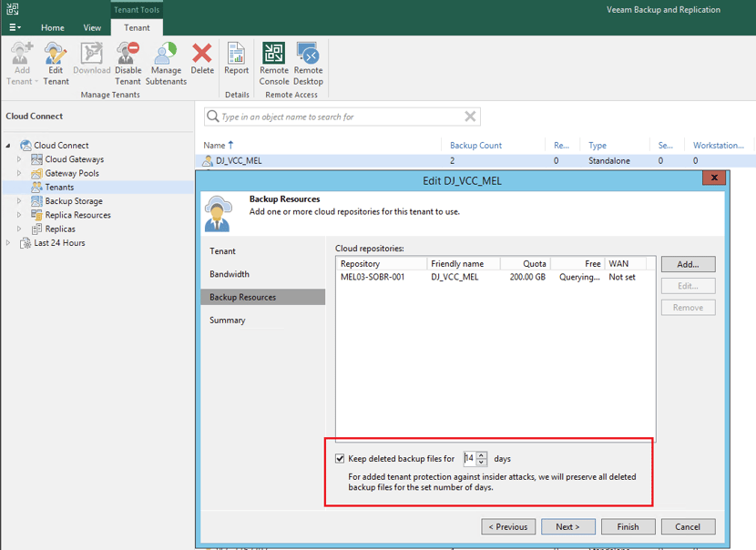
Task: Click the Next button
Action: (568, 527)
